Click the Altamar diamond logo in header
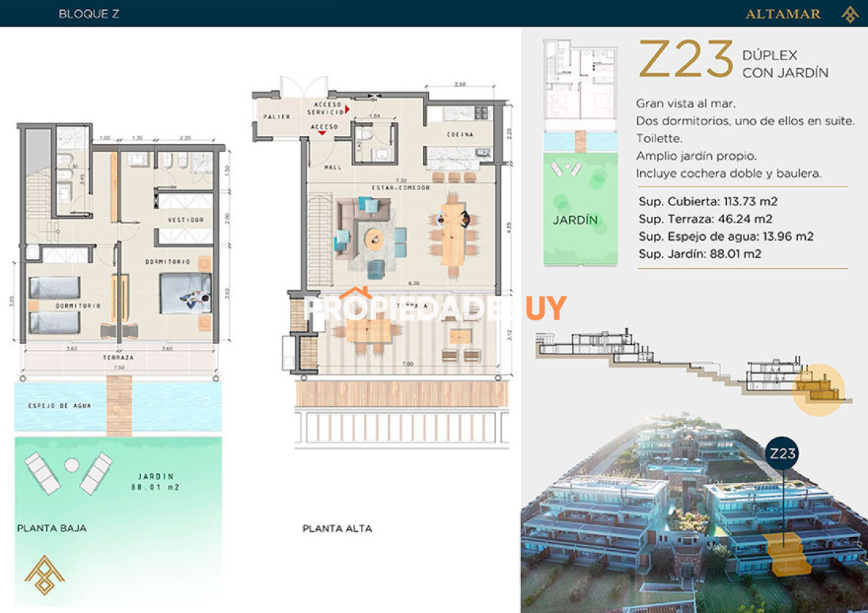This screenshot has width=868, height=613. pyautogui.click(x=849, y=14)
